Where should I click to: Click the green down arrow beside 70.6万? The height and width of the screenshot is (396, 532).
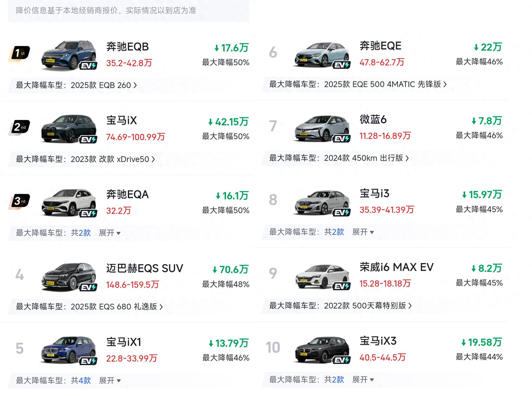pos(215,270)
